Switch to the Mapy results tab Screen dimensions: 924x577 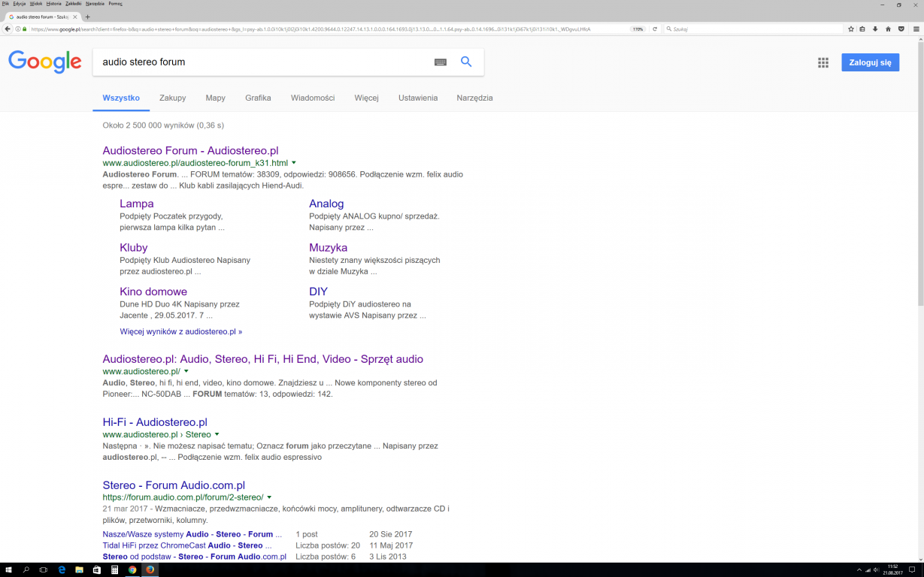(216, 98)
